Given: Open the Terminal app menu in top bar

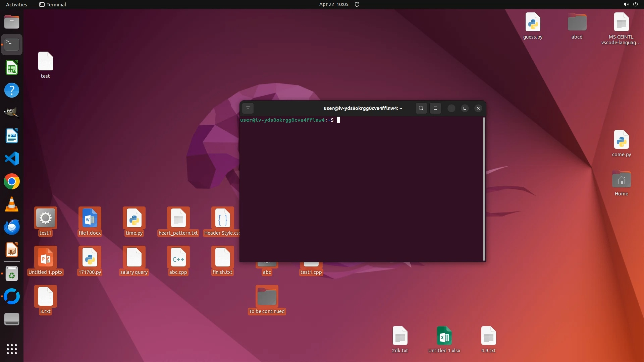Looking at the screenshot, I should [x=53, y=4].
